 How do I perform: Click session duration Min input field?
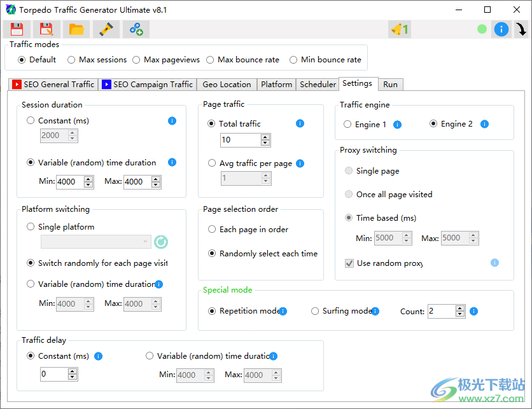tap(70, 182)
